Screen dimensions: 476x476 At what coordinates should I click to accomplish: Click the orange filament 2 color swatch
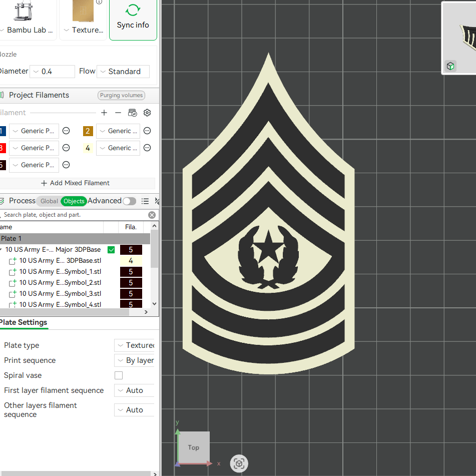pyautogui.click(x=88, y=131)
